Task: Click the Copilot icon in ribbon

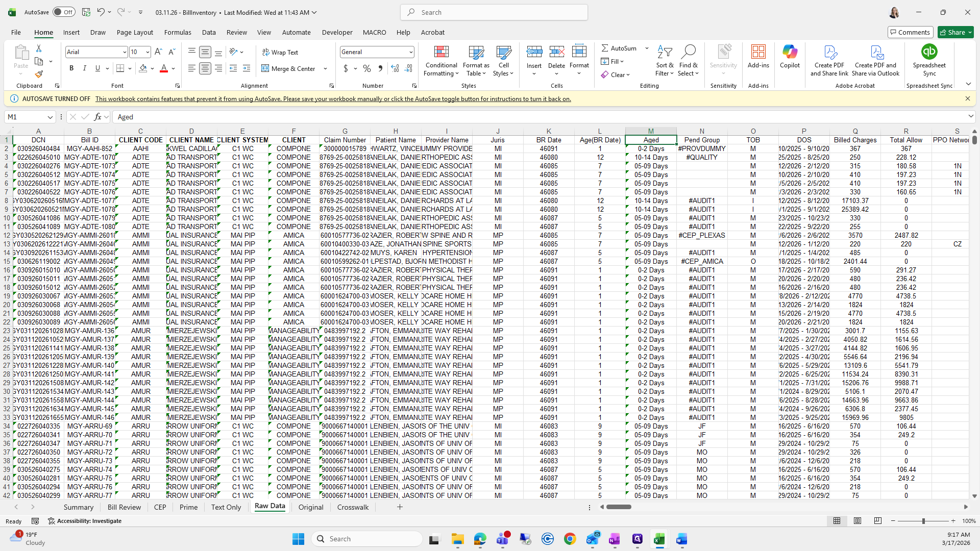Action: [790, 56]
